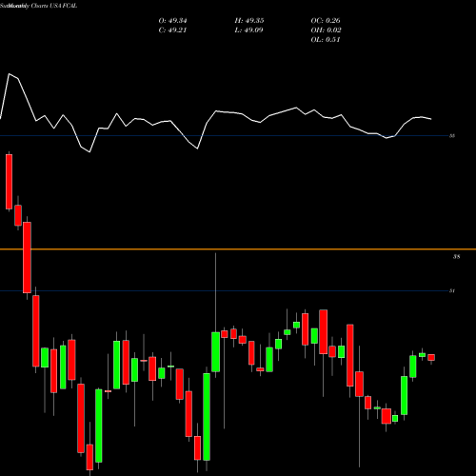
Task: Click the close value 'C: 49.21'
Action: point(172,30)
